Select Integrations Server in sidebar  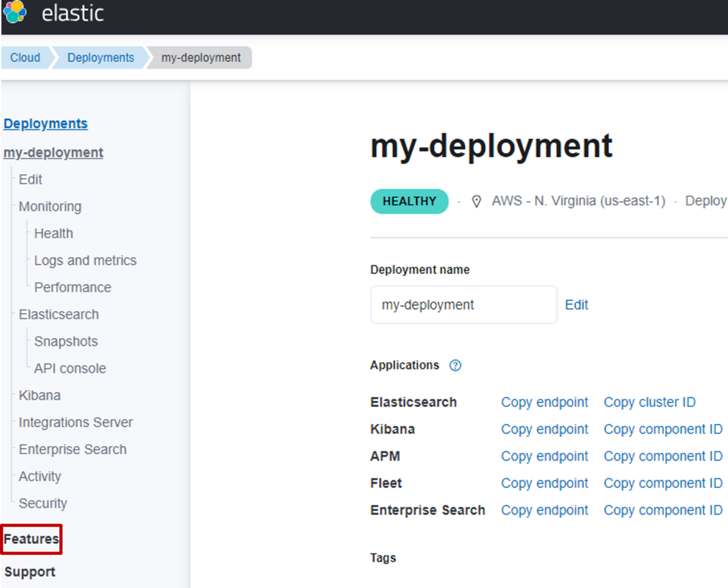tap(75, 422)
